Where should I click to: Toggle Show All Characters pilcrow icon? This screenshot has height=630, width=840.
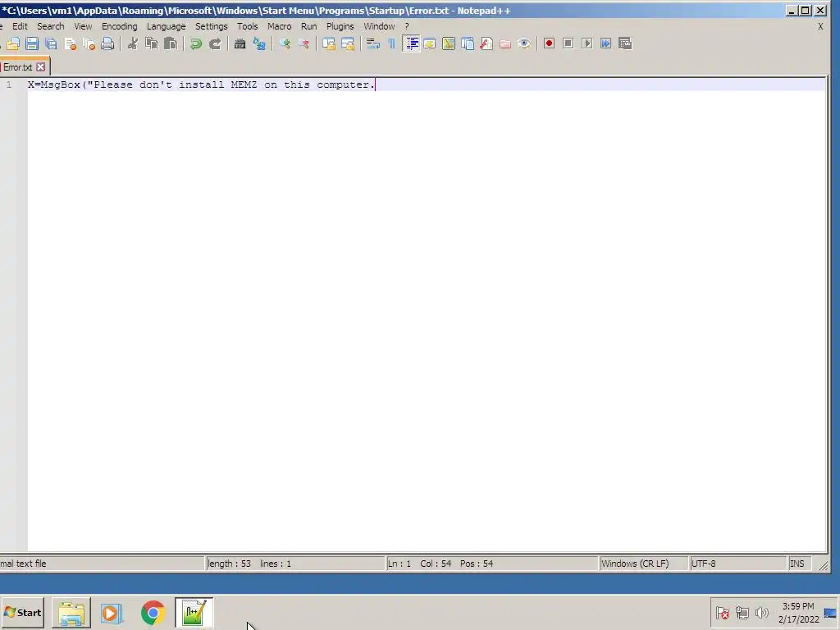[391, 44]
